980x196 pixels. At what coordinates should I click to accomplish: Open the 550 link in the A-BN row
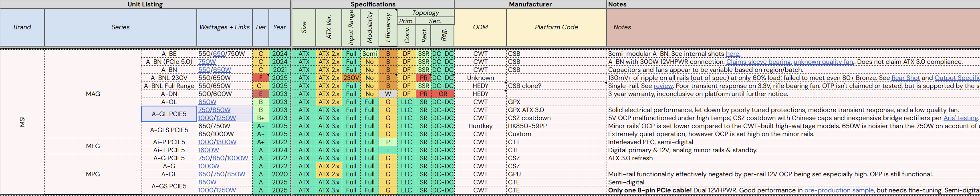pos(204,70)
